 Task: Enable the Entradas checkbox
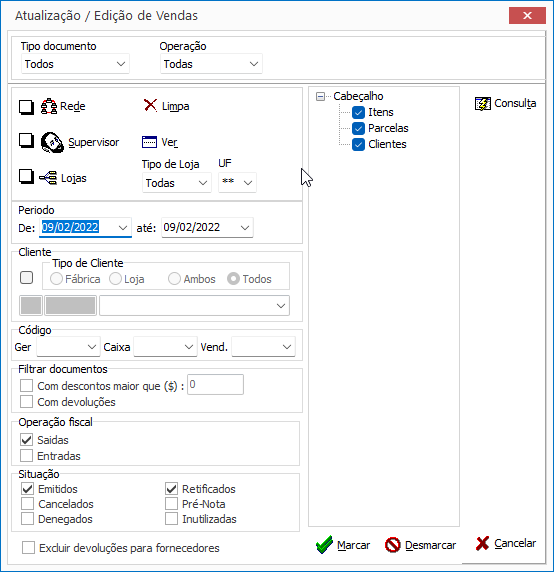(x=27, y=456)
